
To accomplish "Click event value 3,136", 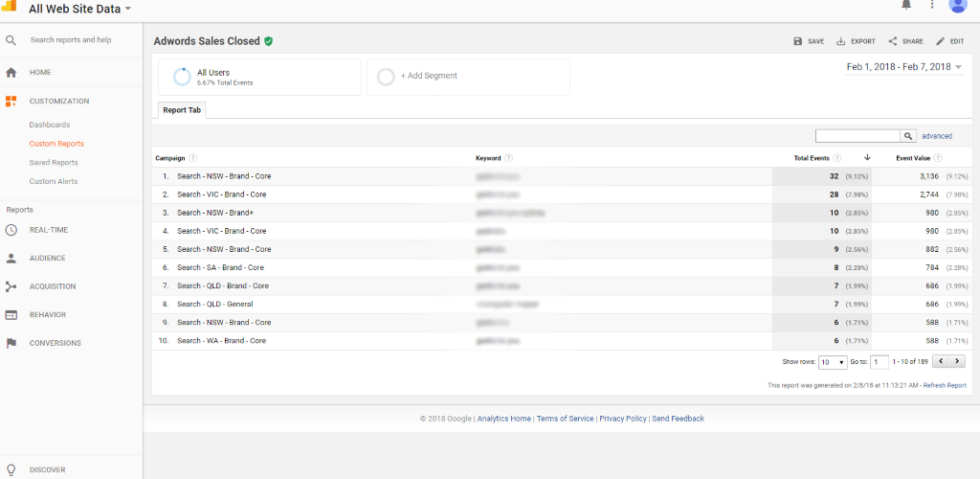I will (x=927, y=176).
